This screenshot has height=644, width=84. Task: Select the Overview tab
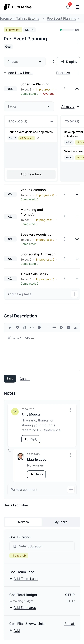click(23, 522)
